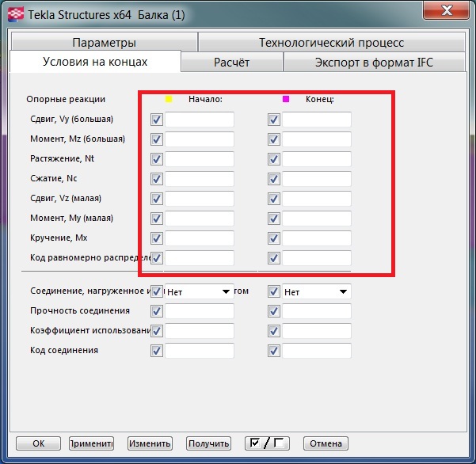
Task: Click the magenta Конец marker swatch
Action: 286,99
